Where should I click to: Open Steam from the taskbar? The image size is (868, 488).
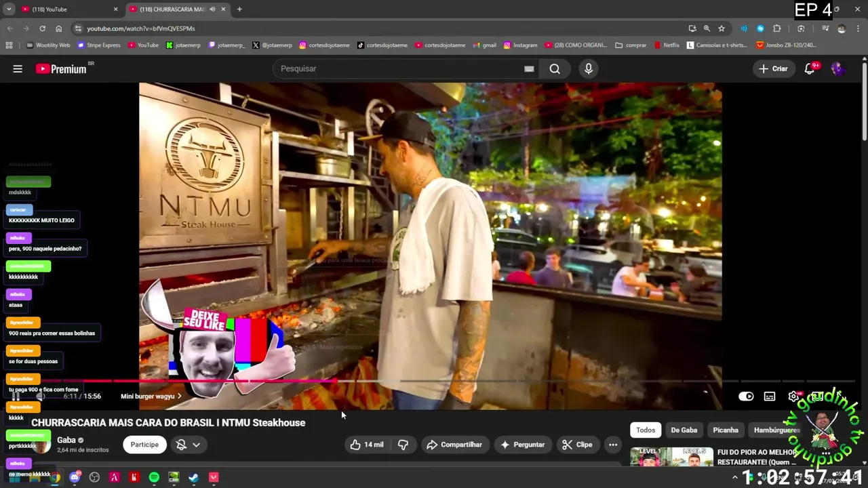click(193, 477)
